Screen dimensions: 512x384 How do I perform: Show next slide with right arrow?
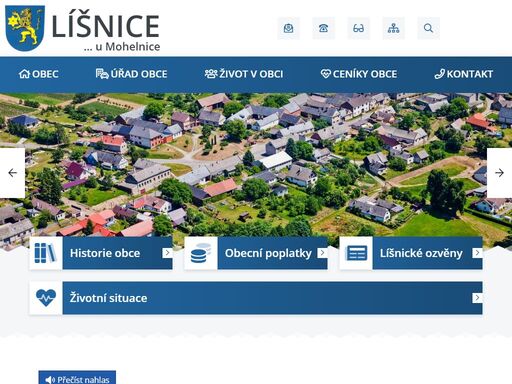coord(499,173)
